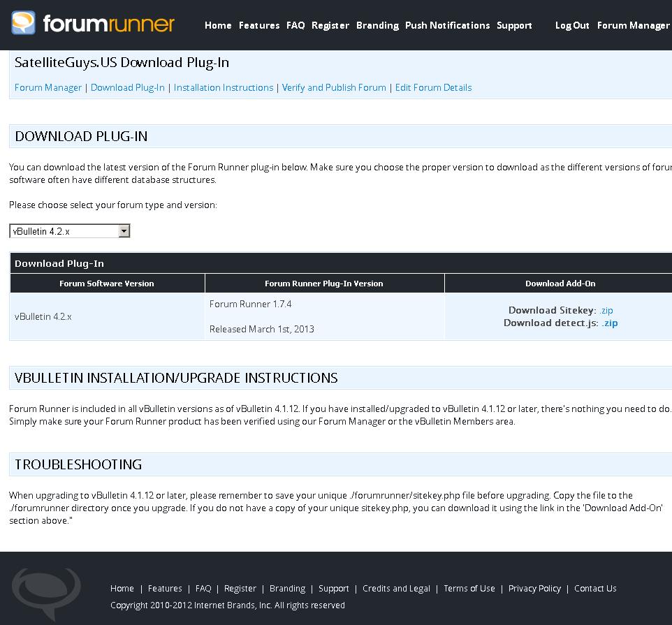Click the Support link in the footer

click(334, 589)
